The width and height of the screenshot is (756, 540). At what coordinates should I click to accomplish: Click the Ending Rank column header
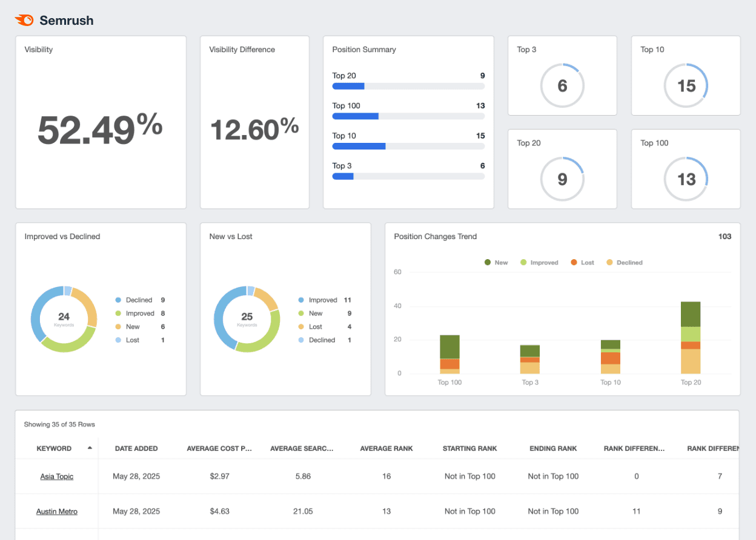tap(553, 449)
